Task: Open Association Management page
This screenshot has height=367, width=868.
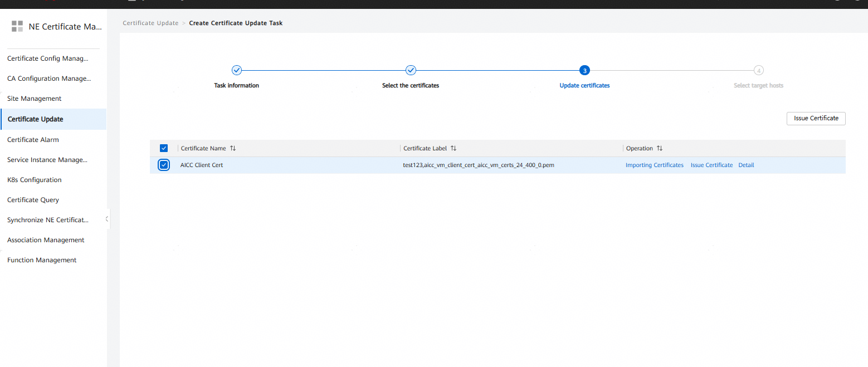Action: (46, 240)
